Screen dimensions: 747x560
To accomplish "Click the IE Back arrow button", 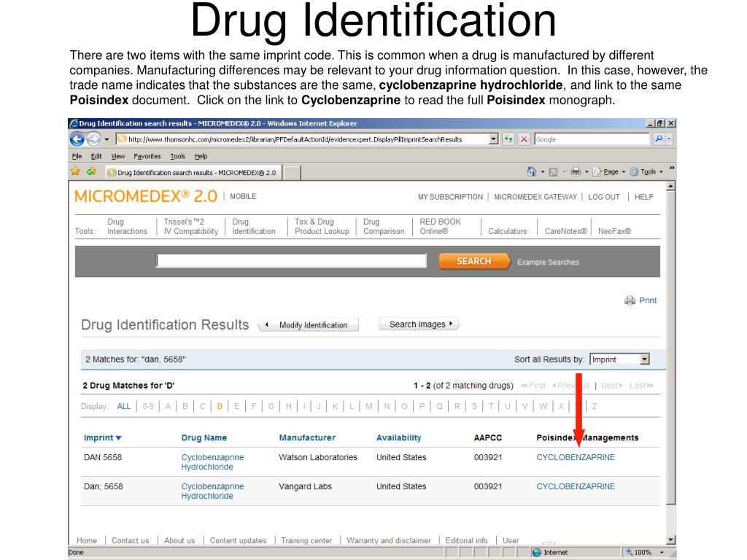I will coord(77,139).
